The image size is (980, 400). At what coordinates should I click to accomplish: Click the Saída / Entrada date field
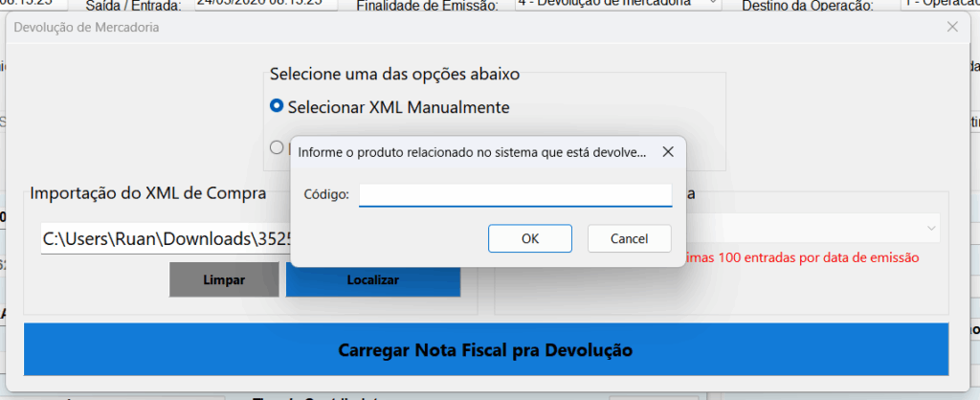(265, 4)
